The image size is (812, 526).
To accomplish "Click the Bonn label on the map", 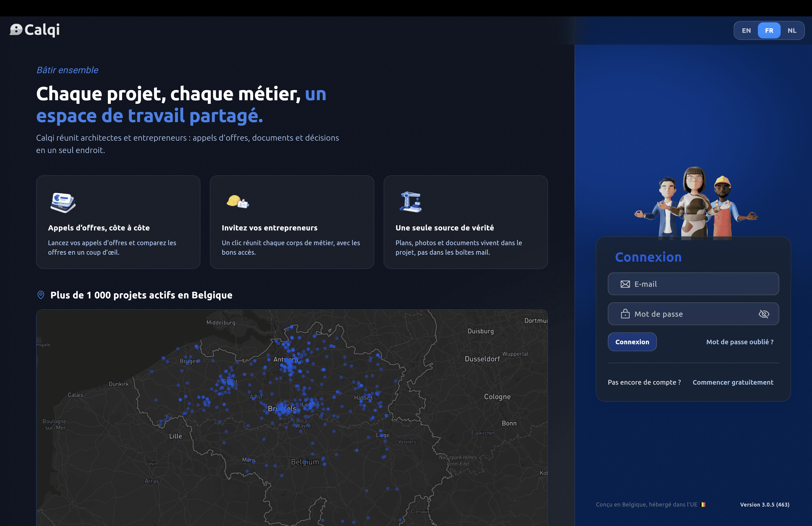I will tap(509, 423).
